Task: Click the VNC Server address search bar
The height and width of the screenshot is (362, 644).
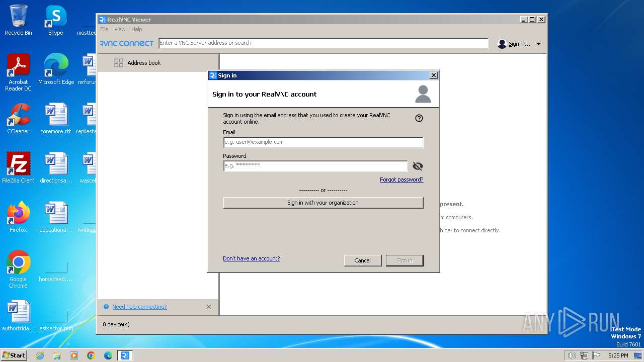Action: (324, 43)
